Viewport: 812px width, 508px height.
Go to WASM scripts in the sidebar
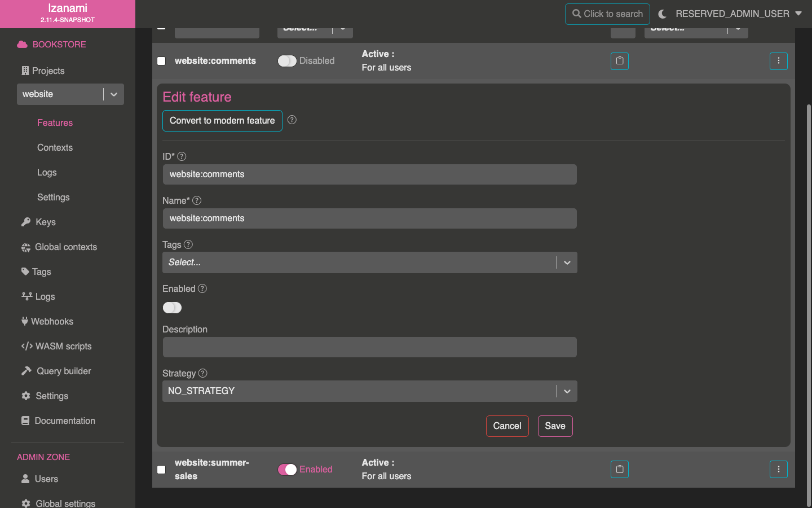tap(63, 347)
